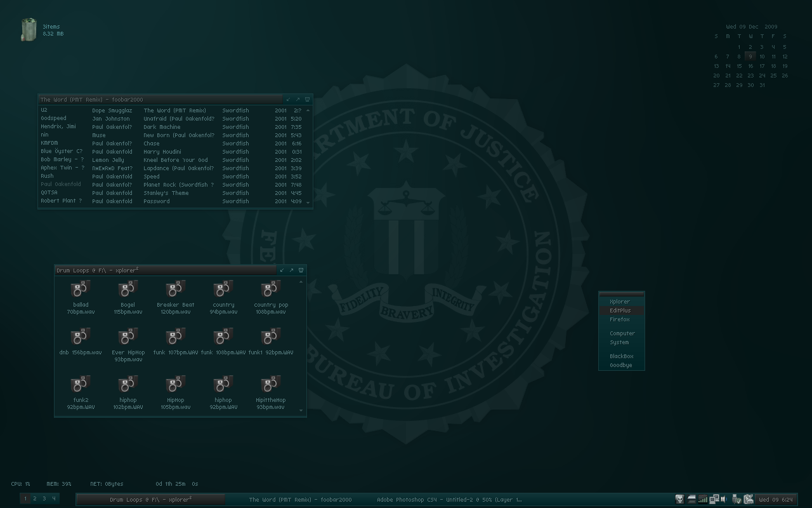The width and height of the screenshot is (812, 508).
Task: Click the Wed 09 6:24 clock
Action: [776, 500]
